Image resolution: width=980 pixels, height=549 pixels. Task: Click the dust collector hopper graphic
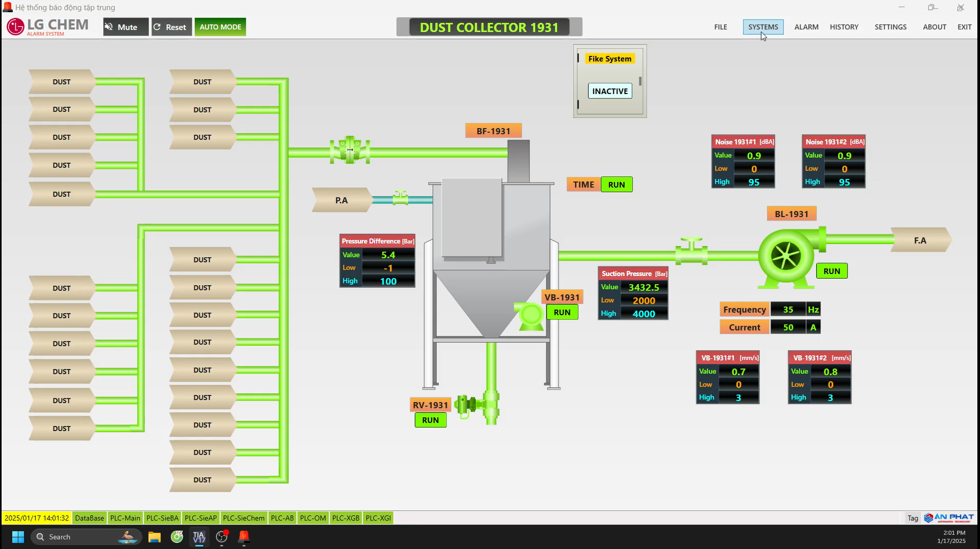[x=491, y=301]
